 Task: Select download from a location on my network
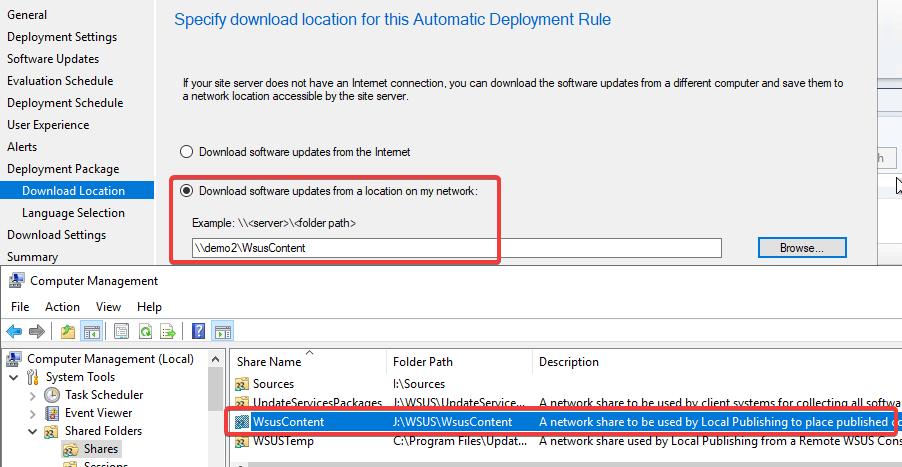click(185, 190)
